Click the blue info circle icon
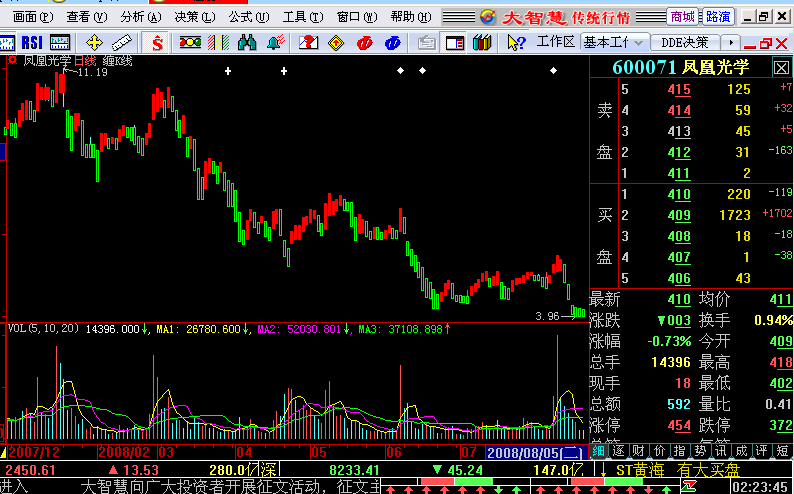 (392, 43)
